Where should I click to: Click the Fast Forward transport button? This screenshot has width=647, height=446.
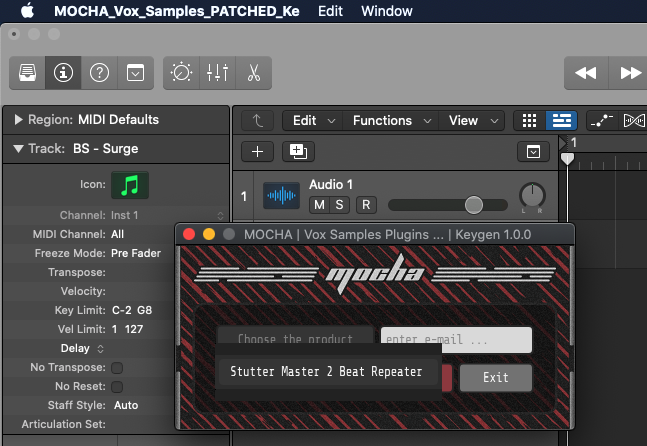pyautogui.click(x=628, y=73)
